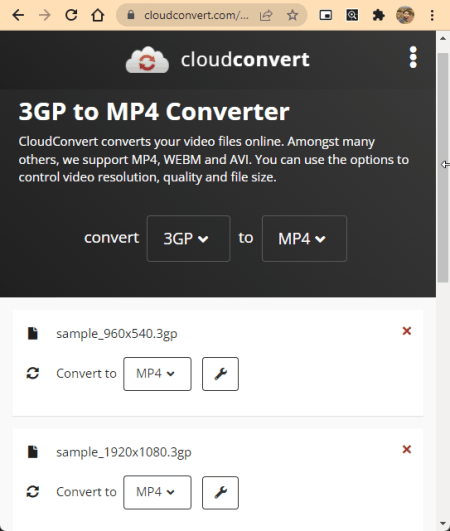
Task: Remove sample_1920x1080.3gp from the list
Action: click(x=407, y=449)
